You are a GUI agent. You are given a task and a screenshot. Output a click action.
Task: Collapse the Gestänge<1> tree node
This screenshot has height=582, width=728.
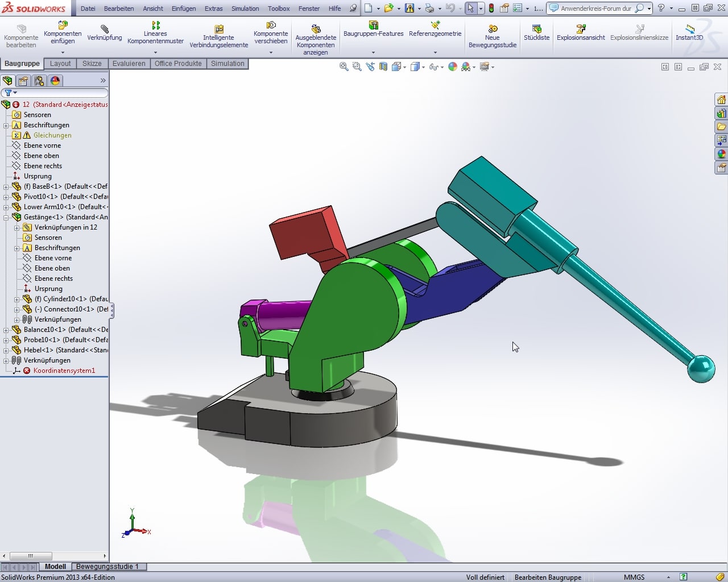tap(6, 217)
